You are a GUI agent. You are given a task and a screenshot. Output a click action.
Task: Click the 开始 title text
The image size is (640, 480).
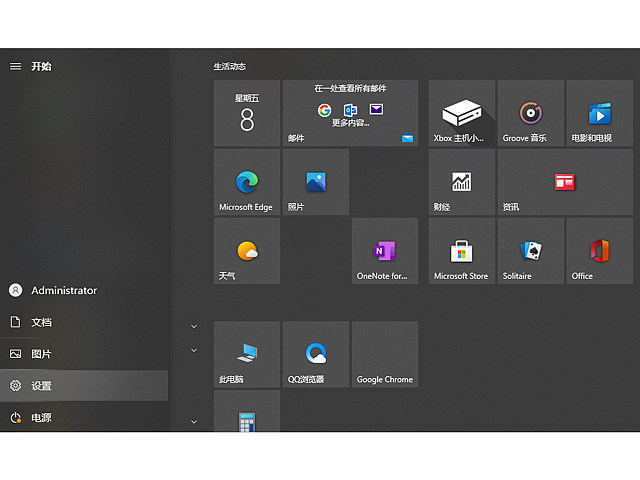[42, 66]
